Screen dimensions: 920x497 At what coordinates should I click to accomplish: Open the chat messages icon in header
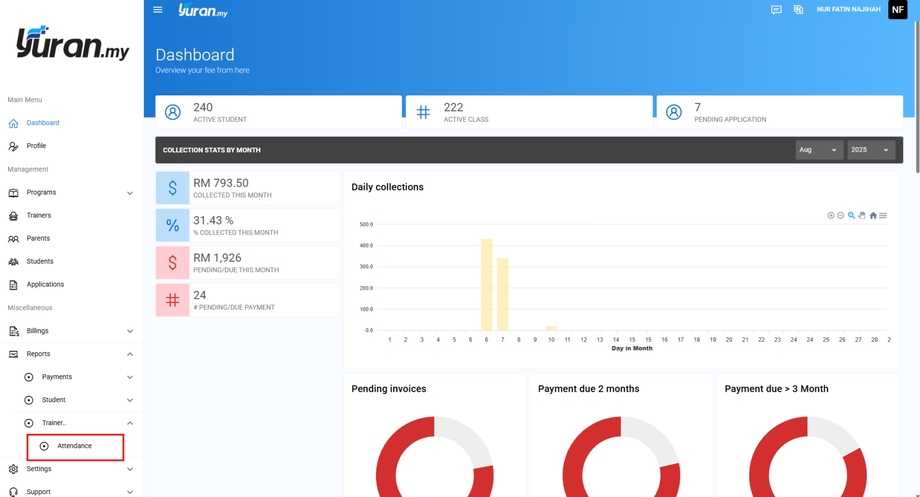click(x=776, y=9)
